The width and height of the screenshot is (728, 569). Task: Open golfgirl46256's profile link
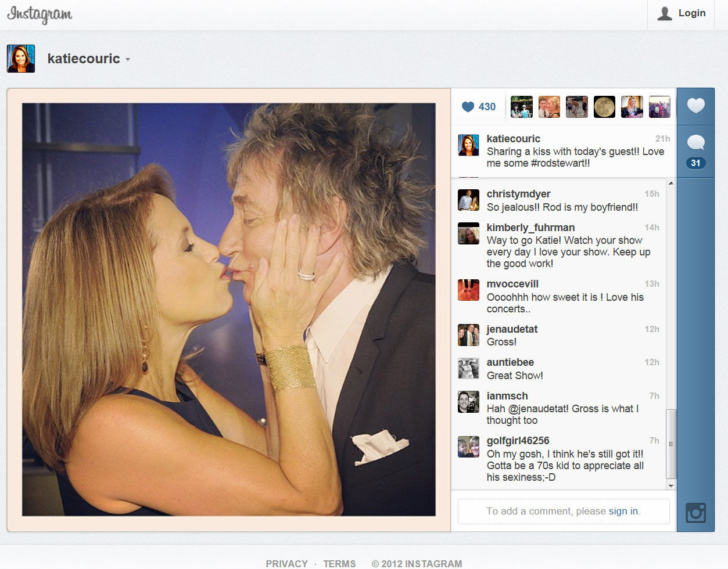tap(518, 441)
